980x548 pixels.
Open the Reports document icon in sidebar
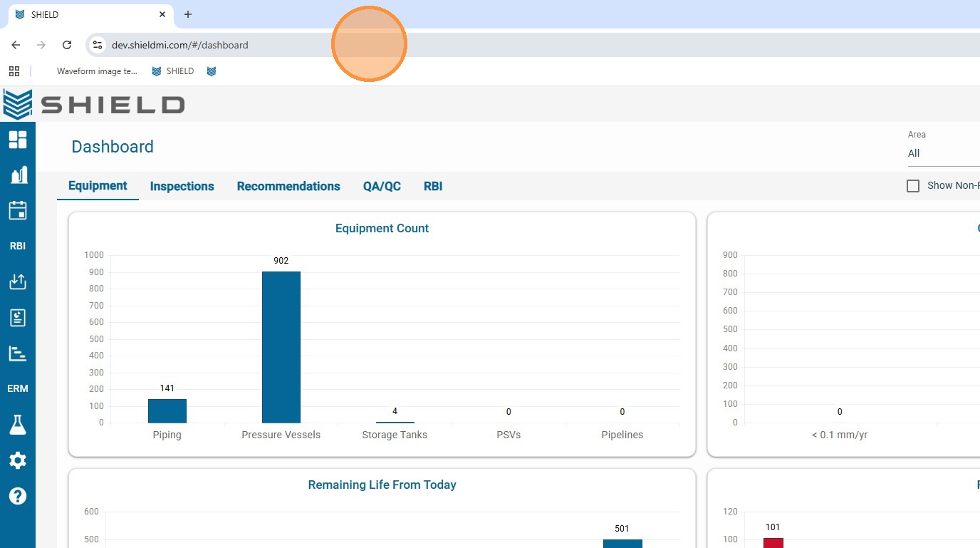[x=18, y=317]
